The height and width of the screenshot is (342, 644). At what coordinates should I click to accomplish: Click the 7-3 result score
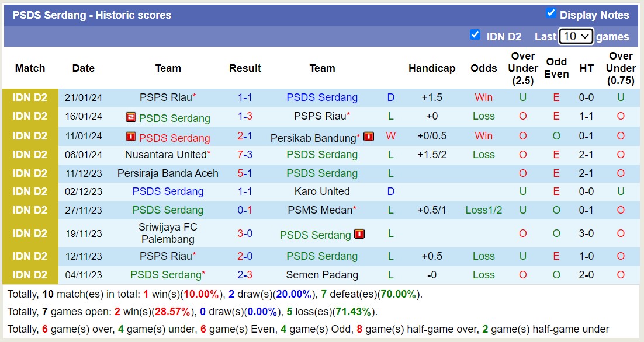coord(245,155)
